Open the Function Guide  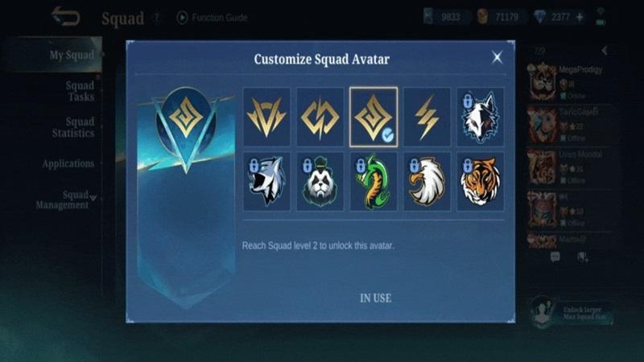pos(212,17)
